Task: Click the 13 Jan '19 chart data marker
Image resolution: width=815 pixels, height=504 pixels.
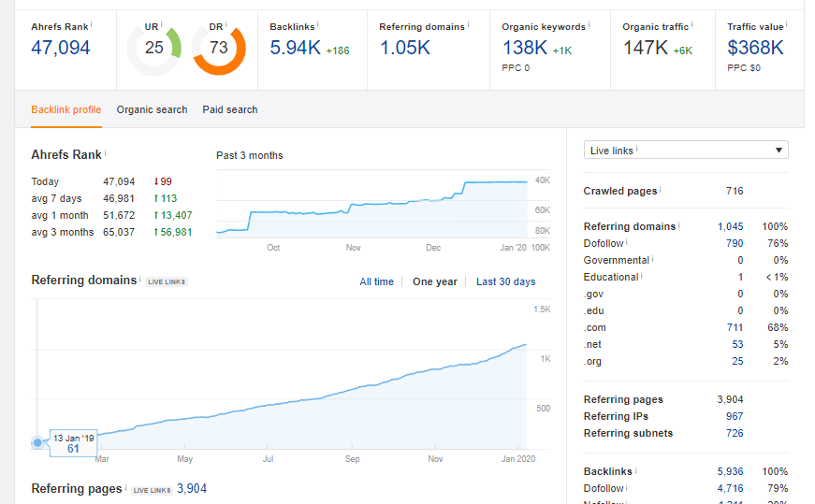Action: click(x=37, y=442)
